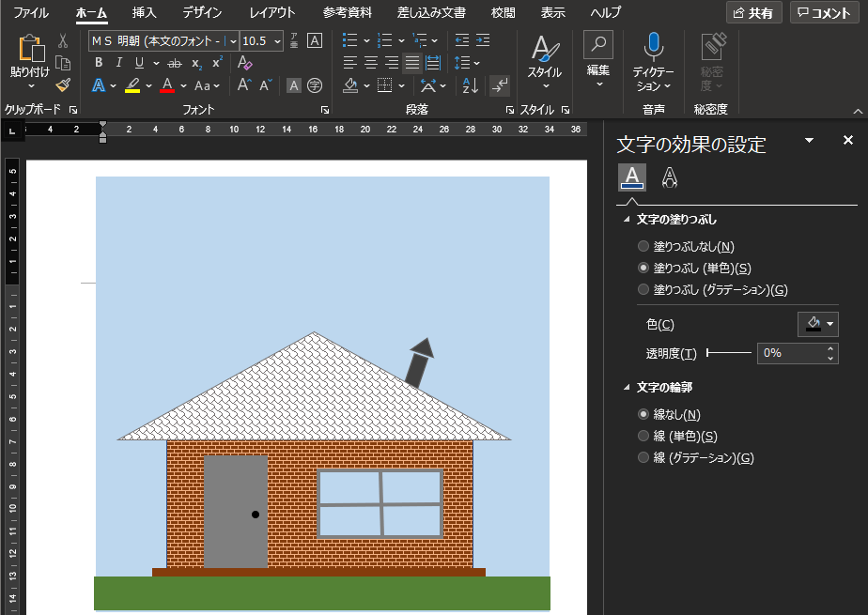868x615 pixels.
Task: Click the clear formatting eraser icon
Action: (x=244, y=63)
